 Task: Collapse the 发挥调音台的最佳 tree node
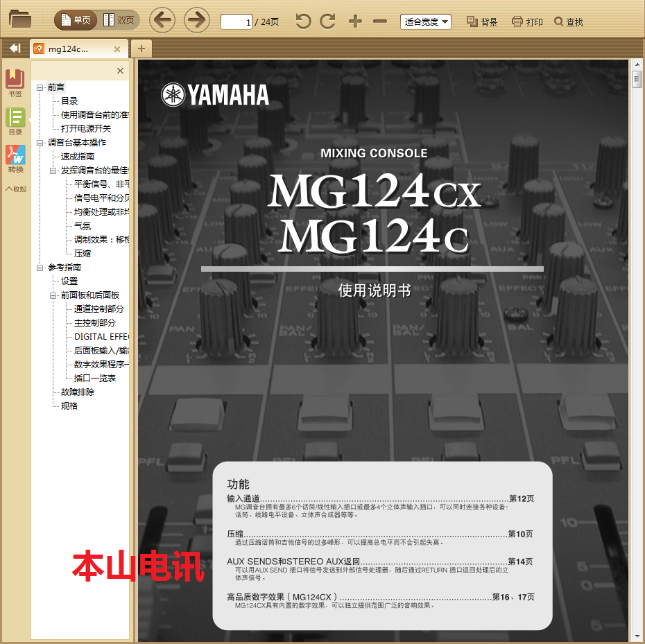point(53,171)
